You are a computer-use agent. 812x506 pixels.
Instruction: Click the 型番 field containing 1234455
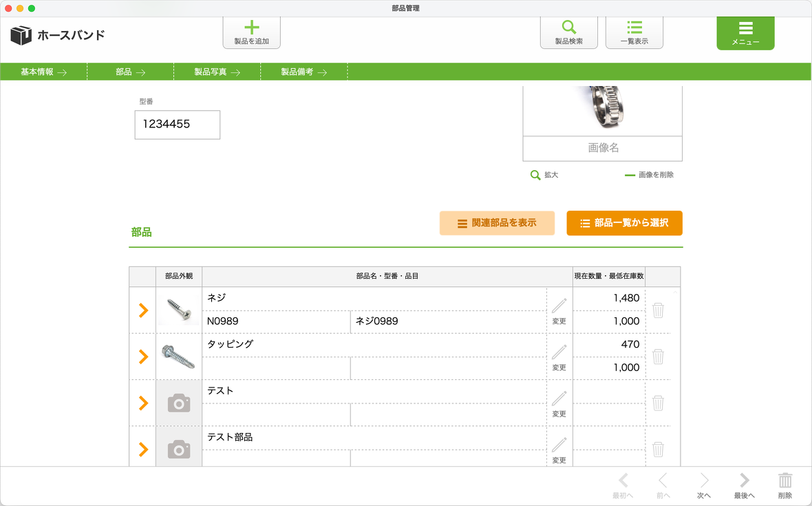tap(177, 125)
